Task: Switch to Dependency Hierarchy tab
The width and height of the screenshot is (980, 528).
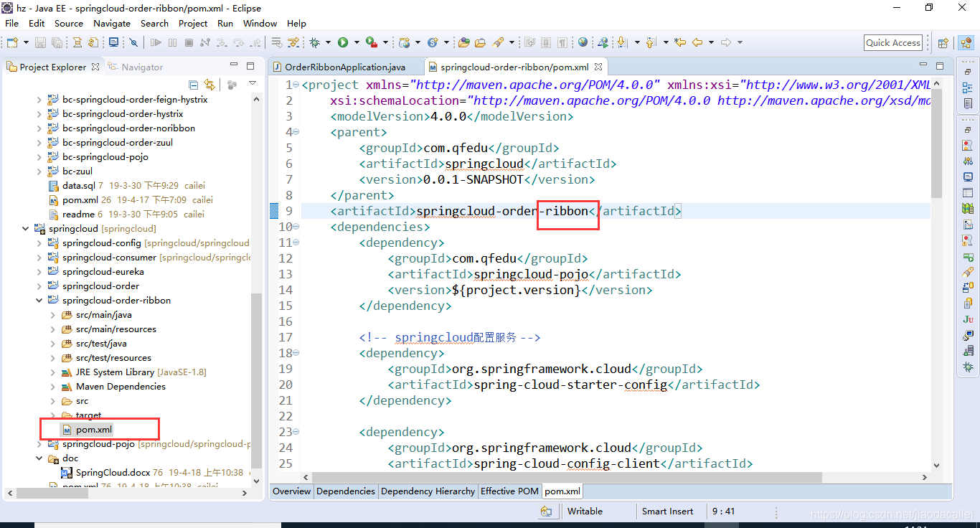Action: click(x=428, y=491)
